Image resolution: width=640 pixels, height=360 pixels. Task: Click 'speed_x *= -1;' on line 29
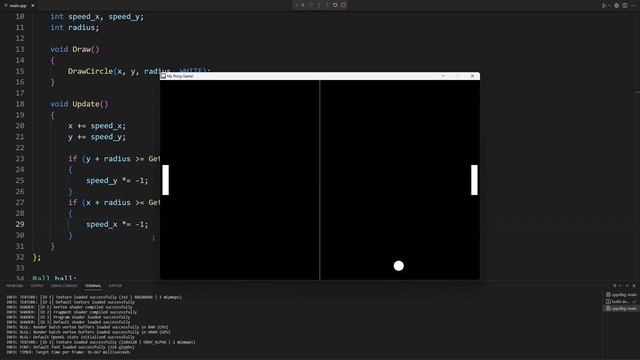pos(117,224)
